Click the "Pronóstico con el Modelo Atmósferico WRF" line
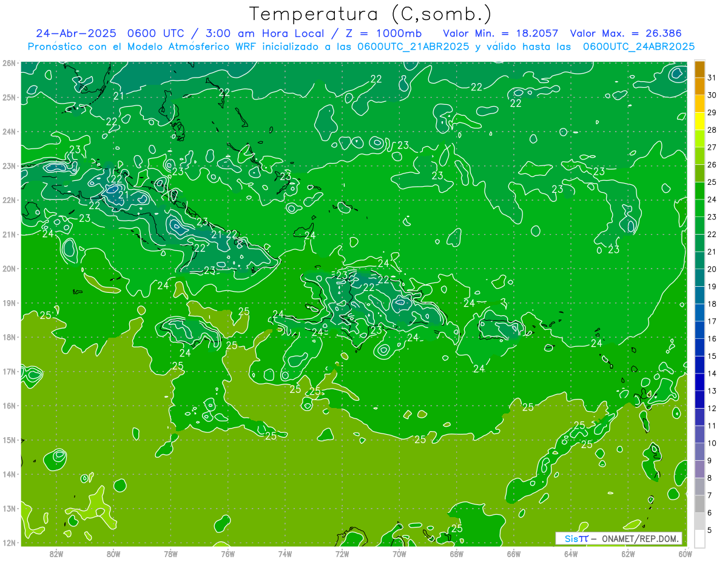 143,47
